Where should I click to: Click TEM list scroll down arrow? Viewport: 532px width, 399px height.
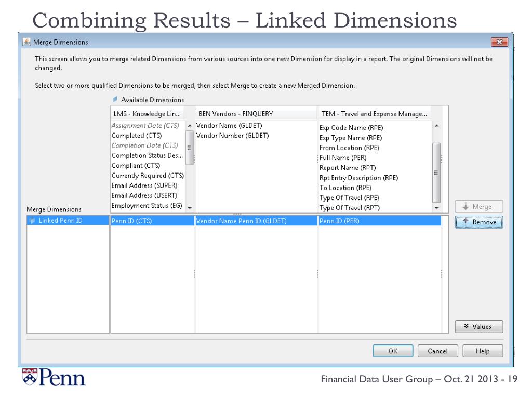[436, 208]
